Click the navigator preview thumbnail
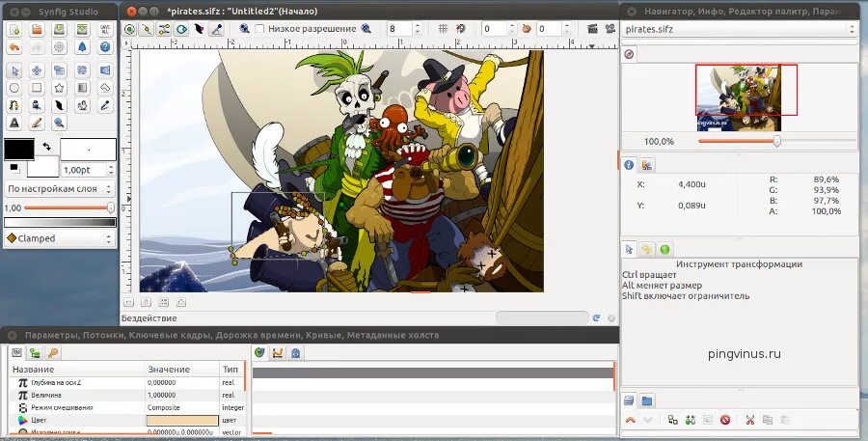 (739, 97)
